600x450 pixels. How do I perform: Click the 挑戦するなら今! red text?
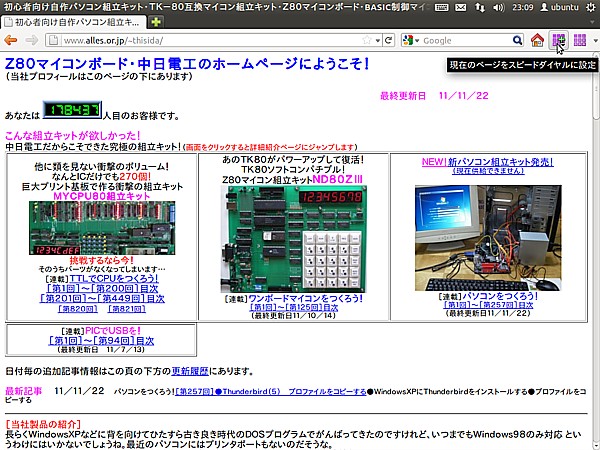[101, 260]
